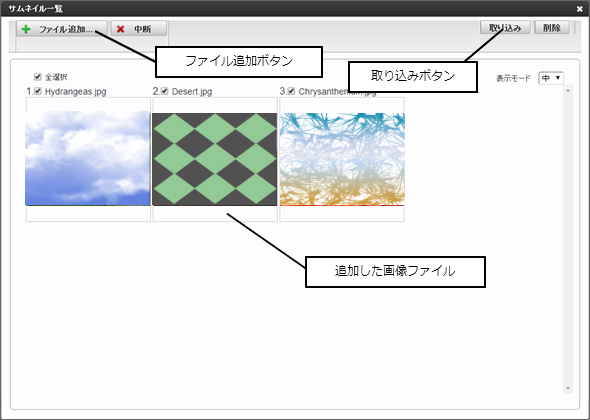Uncheck the Chrysanthemum.jpg checkbox
Screen dimensions: 590x420
coord(291,91)
